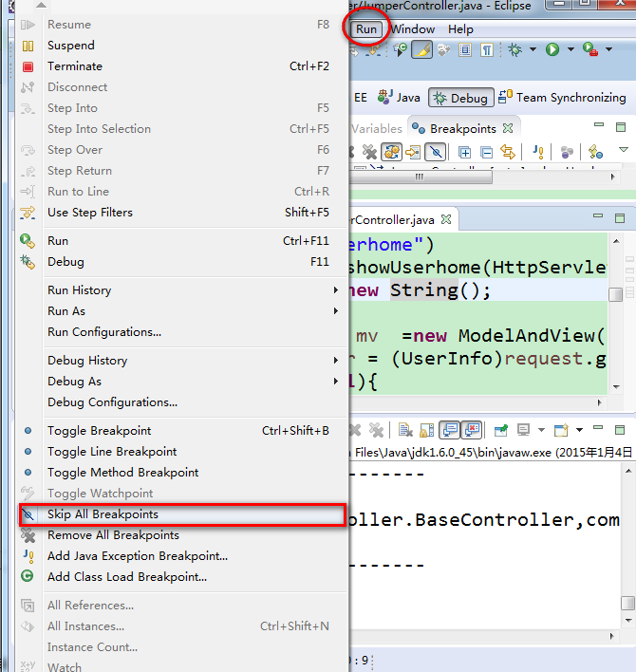Viewport: 636px width, 672px height.
Task: Open dropdown arrow next to Debug bug icon
Action: pos(533,49)
